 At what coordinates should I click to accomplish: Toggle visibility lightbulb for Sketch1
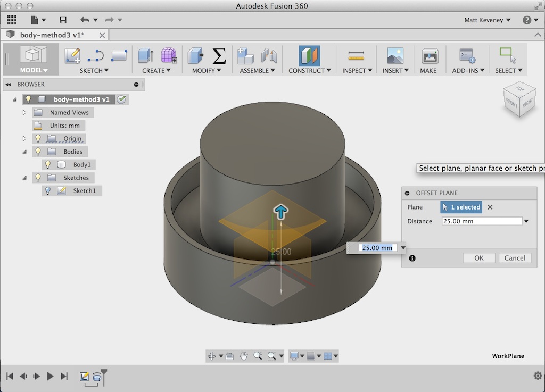point(48,191)
